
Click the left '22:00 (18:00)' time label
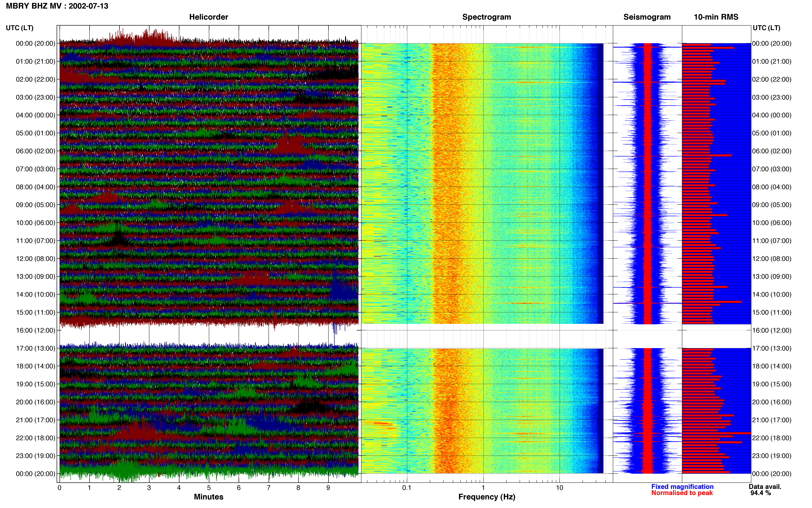click(x=36, y=438)
